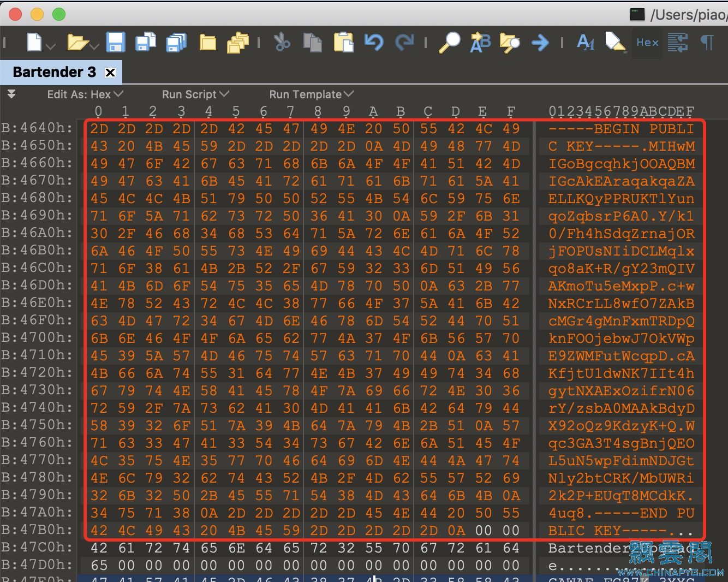The width and height of the screenshot is (728, 582).
Task: Click the Open file folder icon
Action: tap(77, 43)
